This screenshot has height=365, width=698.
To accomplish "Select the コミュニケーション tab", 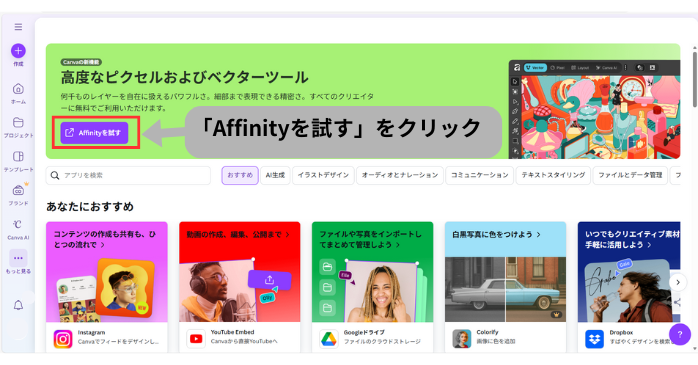I will point(479,175).
